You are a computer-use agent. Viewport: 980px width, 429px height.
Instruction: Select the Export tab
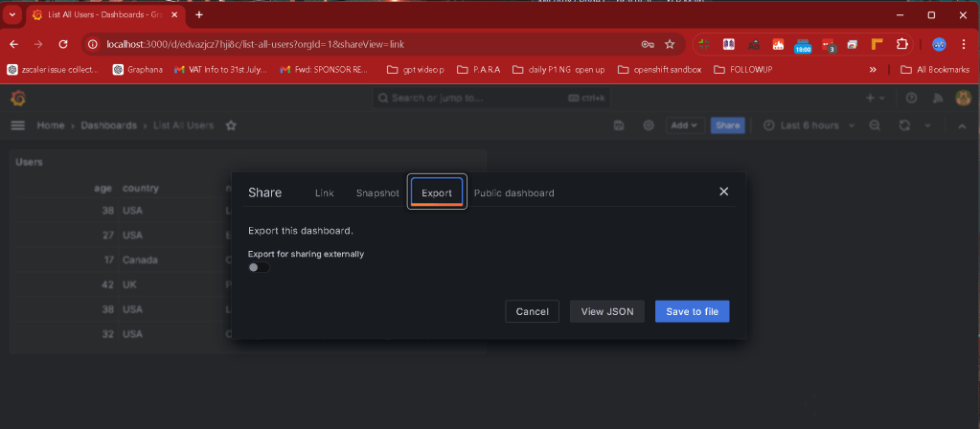436,193
